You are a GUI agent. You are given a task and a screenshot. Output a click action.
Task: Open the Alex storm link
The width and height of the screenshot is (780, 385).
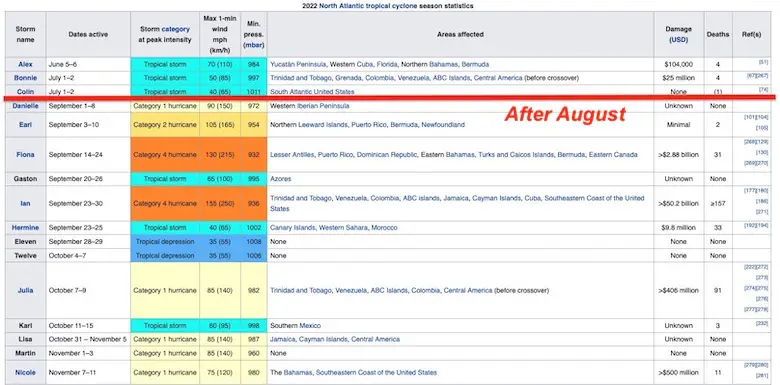25,64
